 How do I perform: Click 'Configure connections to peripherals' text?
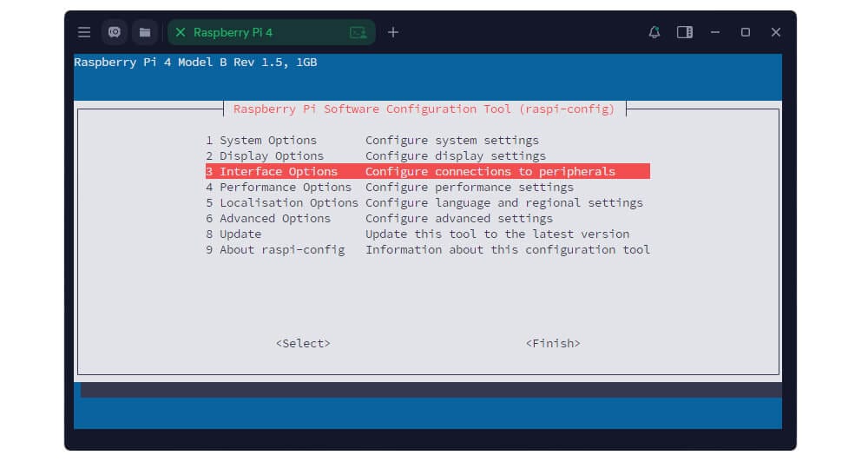click(x=490, y=171)
